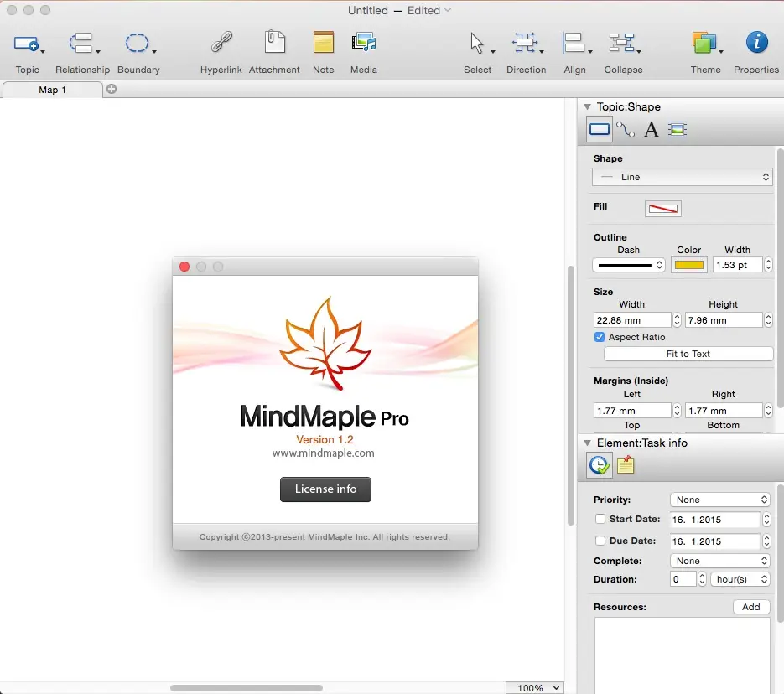Open the Complete dropdown
The height and width of the screenshot is (694, 784).
pyautogui.click(x=719, y=561)
